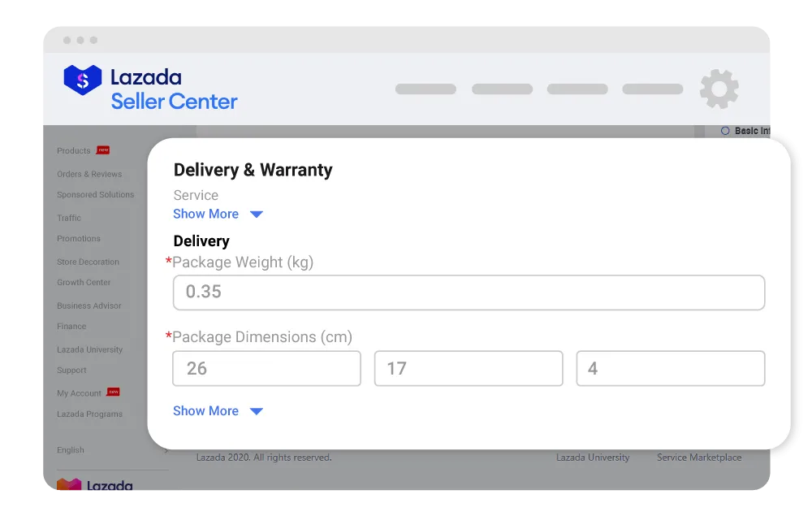Click the blue arrow beside Service Show More
This screenshot has width=812, height=516.
click(x=257, y=214)
